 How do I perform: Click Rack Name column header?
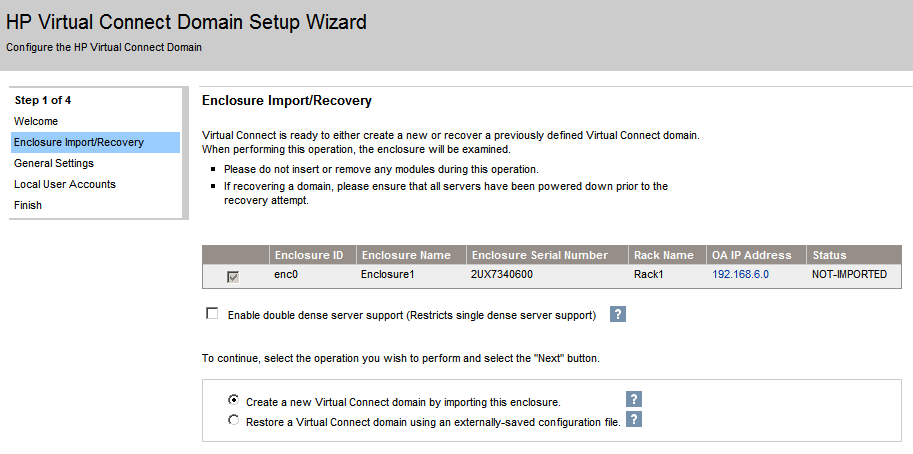[663, 255]
